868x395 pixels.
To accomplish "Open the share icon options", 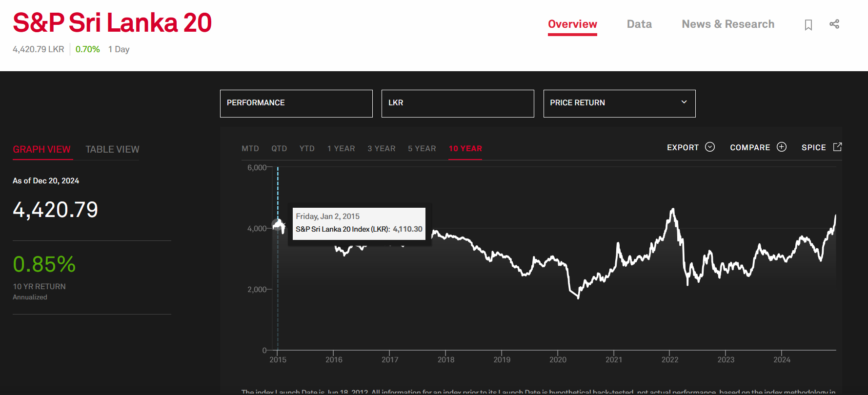I will tap(834, 24).
